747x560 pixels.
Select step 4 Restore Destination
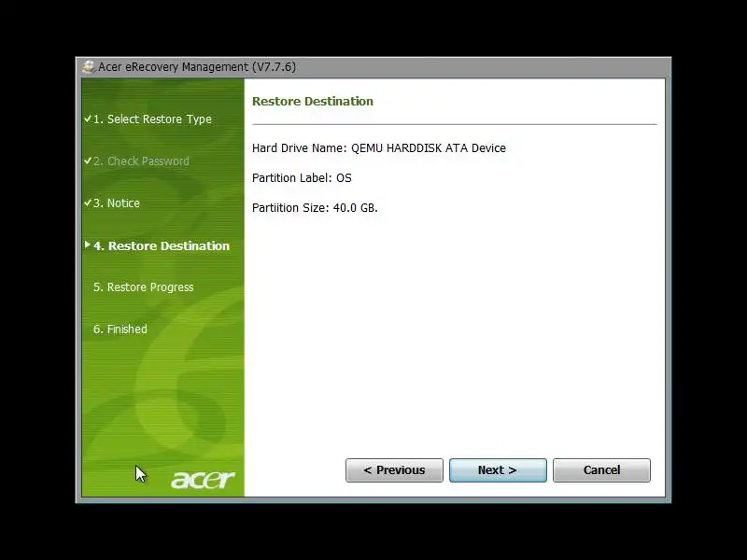coord(162,245)
